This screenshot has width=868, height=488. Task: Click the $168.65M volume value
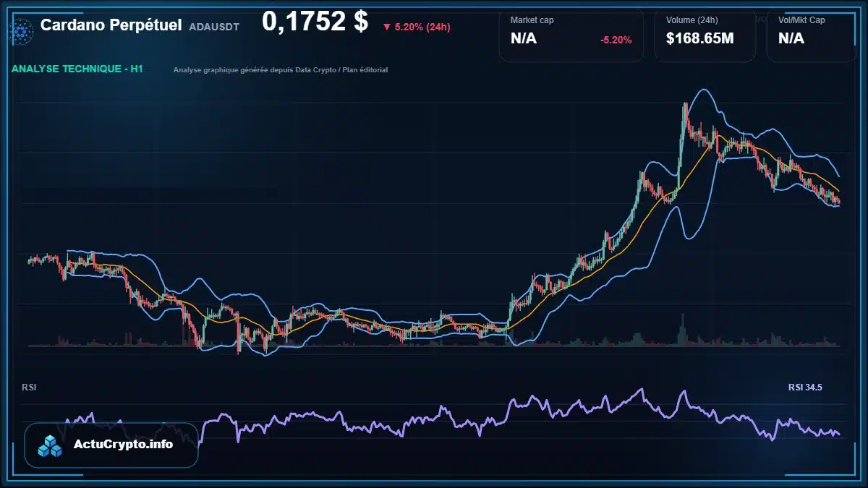[x=699, y=39]
